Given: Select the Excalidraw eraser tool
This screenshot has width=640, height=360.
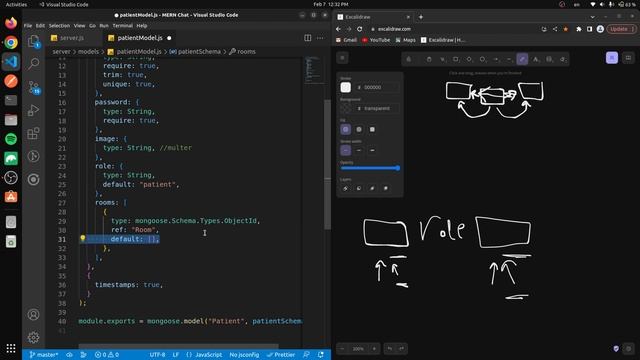Looking at the screenshot, I should coord(562,59).
